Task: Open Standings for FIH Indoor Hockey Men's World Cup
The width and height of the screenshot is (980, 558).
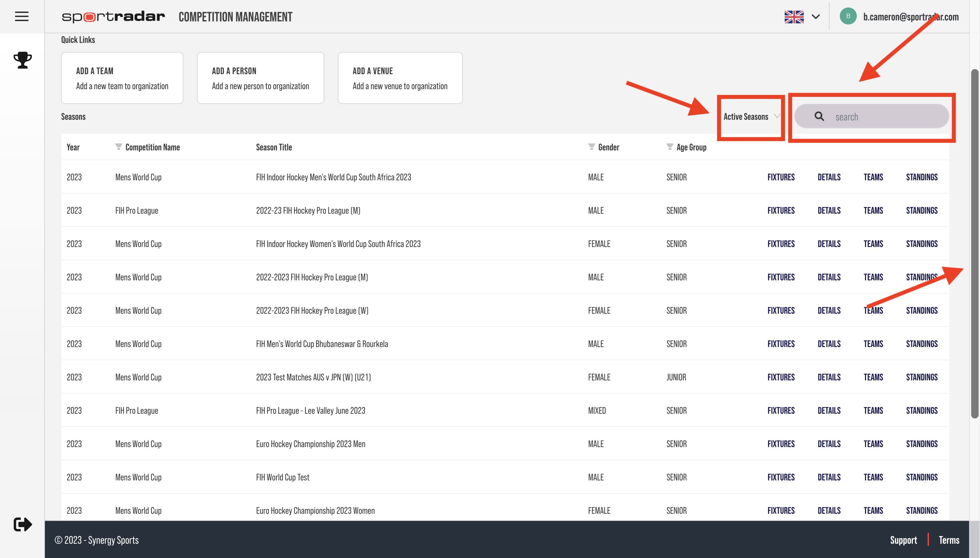Action: click(922, 177)
